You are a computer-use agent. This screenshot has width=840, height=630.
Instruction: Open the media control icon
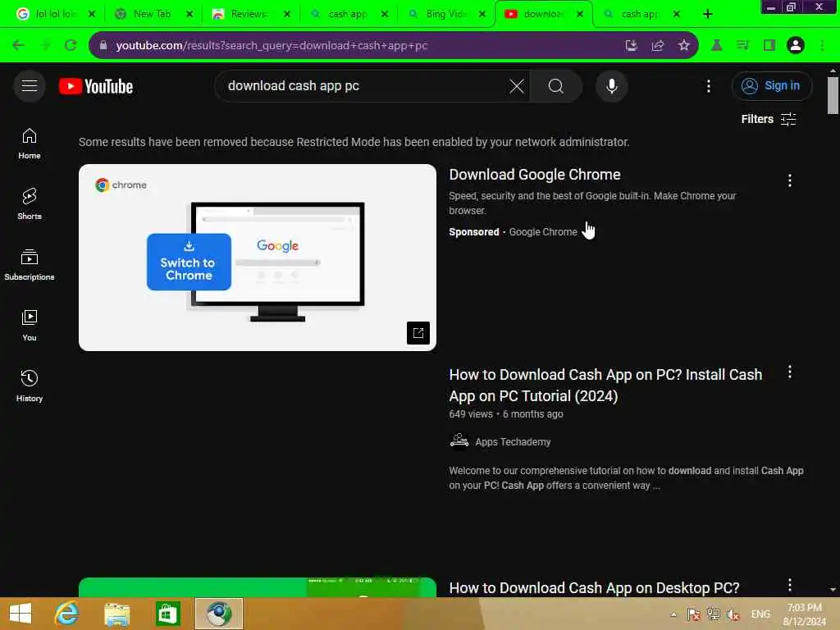pos(742,46)
